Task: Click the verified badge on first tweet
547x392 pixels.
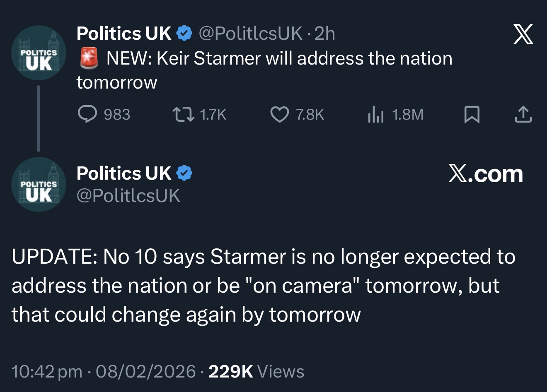Action: coord(184,34)
